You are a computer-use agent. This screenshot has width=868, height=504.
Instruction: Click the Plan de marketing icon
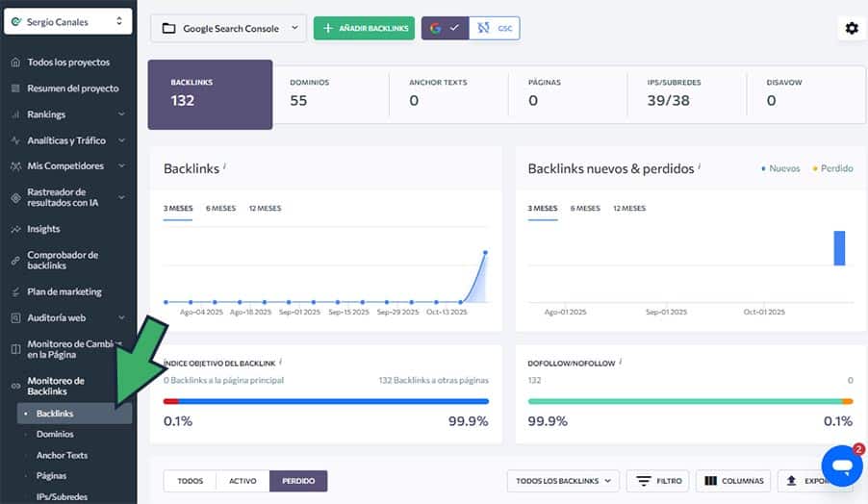(x=15, y=291)
